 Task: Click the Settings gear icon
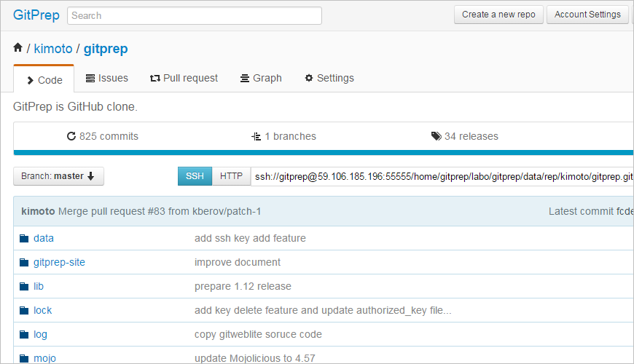(309, 78)
